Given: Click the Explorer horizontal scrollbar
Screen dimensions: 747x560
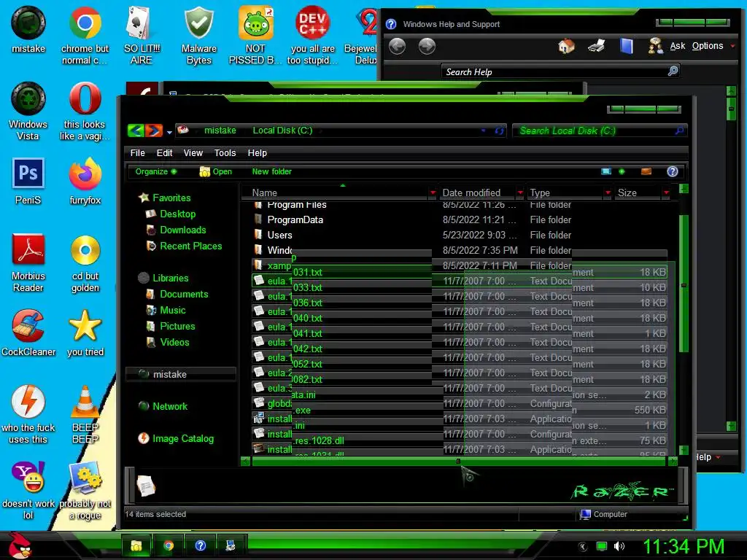Looking at the screenshot, I should tap(459, 461).
